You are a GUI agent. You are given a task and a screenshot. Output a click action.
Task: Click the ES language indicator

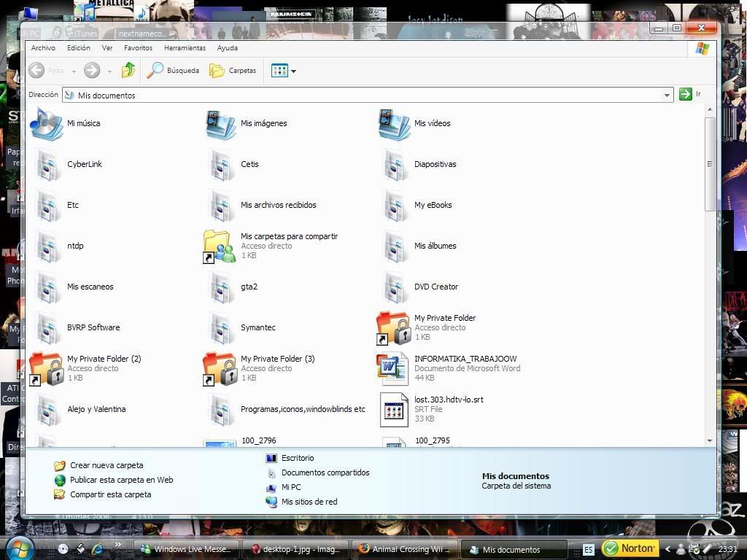click(589, 550)
